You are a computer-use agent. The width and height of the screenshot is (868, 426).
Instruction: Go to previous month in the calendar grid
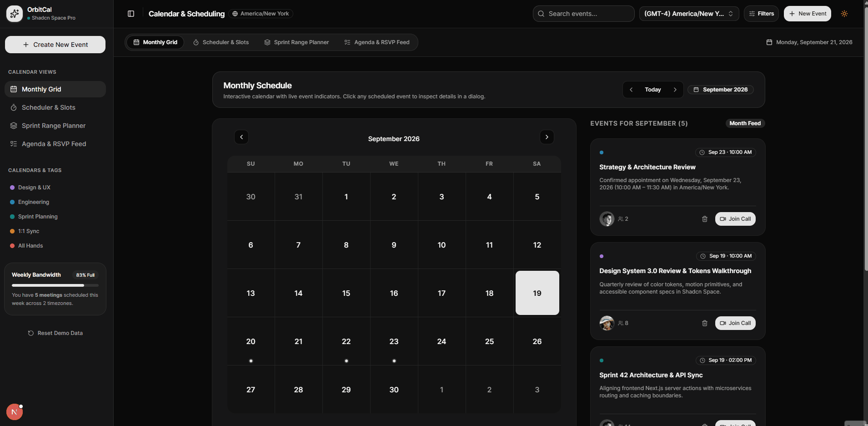pyautogui.click(x=241, y=137)
